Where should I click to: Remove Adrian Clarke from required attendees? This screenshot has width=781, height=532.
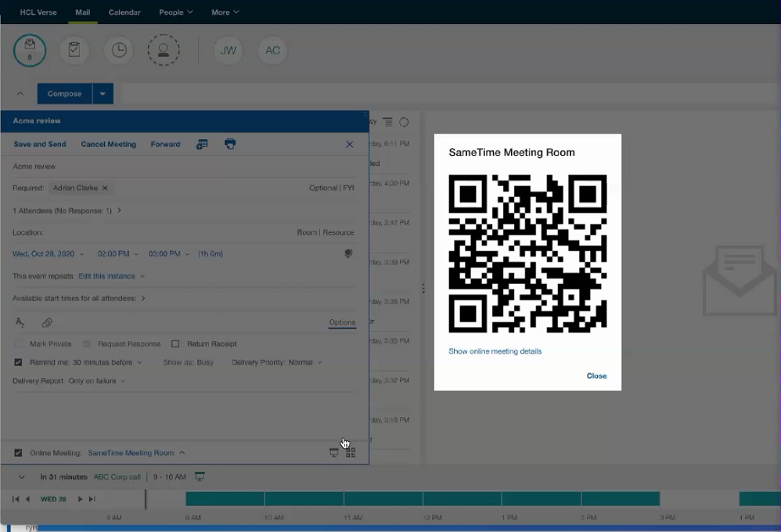click(x=105, y=189)
